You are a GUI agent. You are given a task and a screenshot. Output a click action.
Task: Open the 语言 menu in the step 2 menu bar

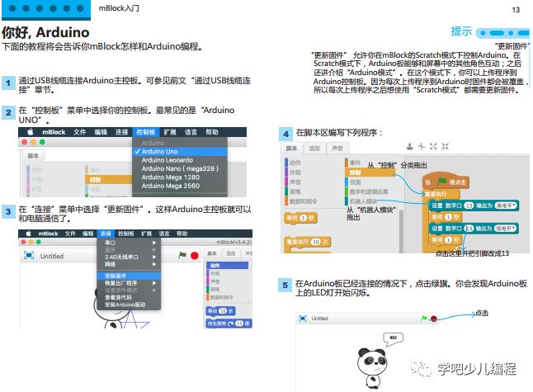[191, 132]
